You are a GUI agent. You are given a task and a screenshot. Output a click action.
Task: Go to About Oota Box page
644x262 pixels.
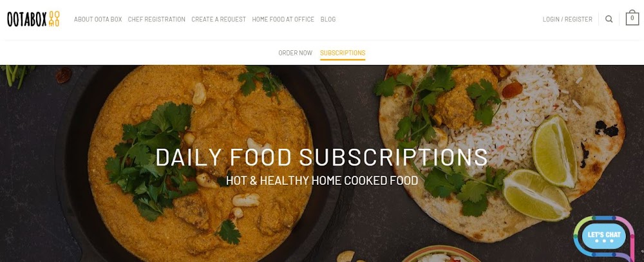(x=98, y=19)
